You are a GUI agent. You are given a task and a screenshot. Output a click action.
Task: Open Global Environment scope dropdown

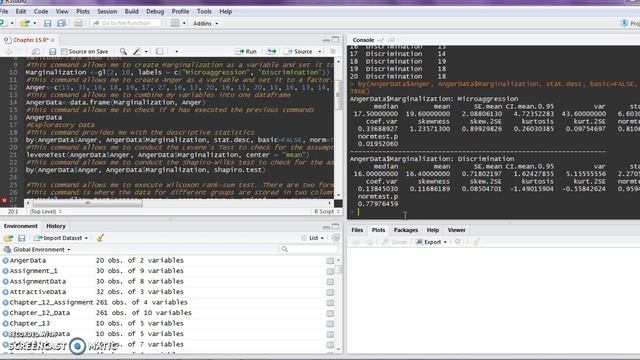[37, 249]
